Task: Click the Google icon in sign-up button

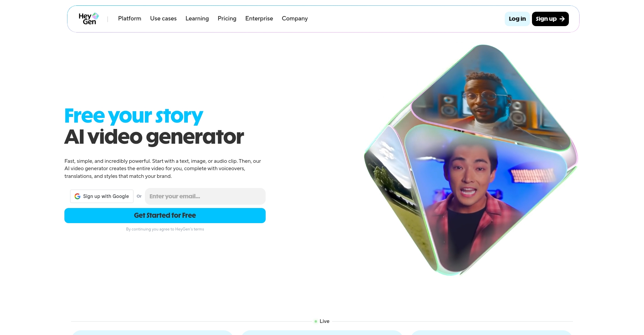Action: [x=77, y=196]
